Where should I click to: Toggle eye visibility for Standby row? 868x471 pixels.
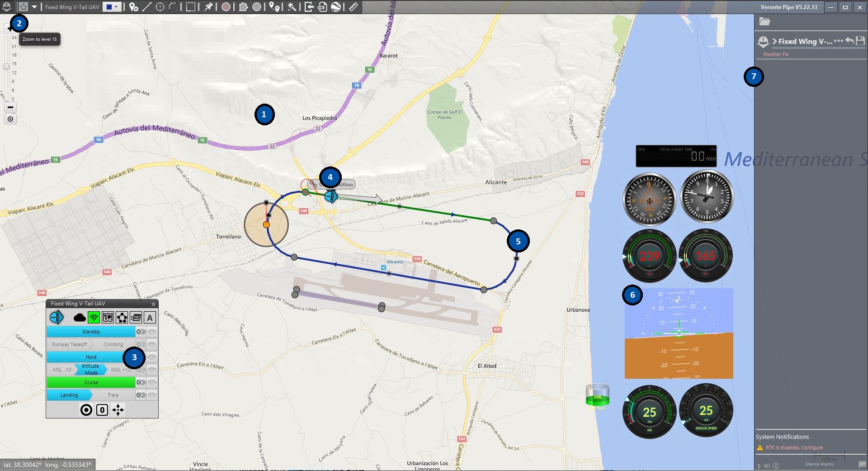click(x=152, y=332)
